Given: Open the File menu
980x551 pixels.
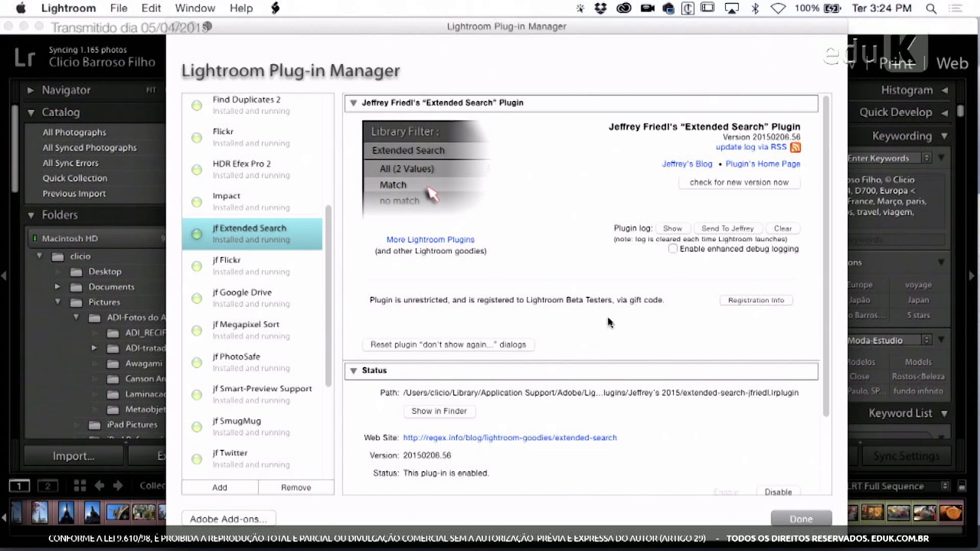Looking at the screenshot, I should [x=118, y=8].
